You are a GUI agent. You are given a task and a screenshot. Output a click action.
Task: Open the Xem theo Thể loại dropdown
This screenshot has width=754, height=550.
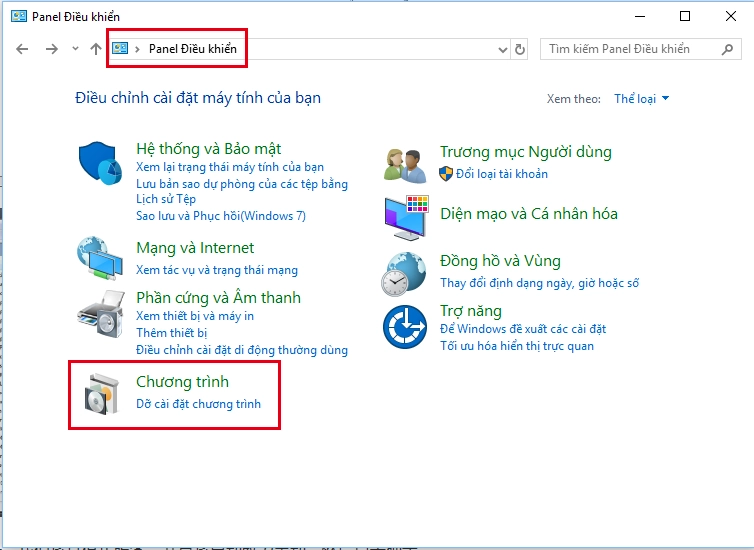(641, 99)
